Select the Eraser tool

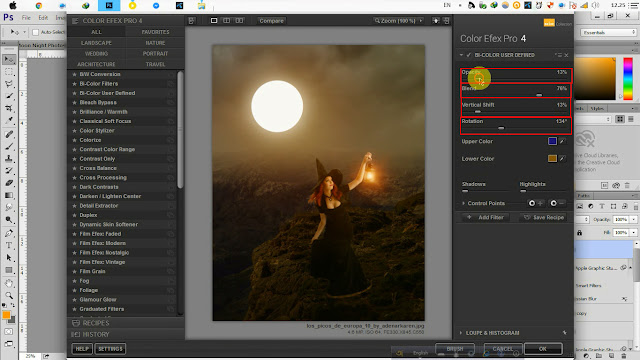click(9, 183)
